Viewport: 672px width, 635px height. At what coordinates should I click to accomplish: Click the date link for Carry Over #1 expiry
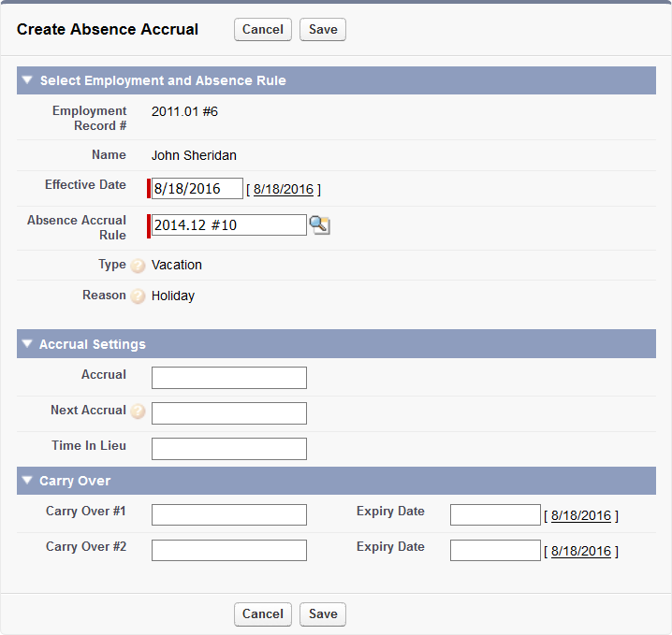(580, 515)
